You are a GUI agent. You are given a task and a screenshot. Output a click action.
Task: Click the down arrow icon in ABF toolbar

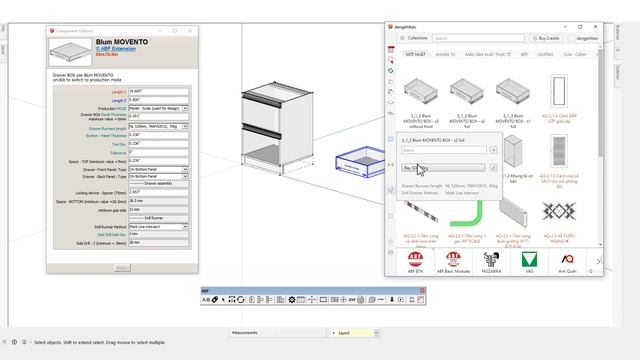(392, 300)
